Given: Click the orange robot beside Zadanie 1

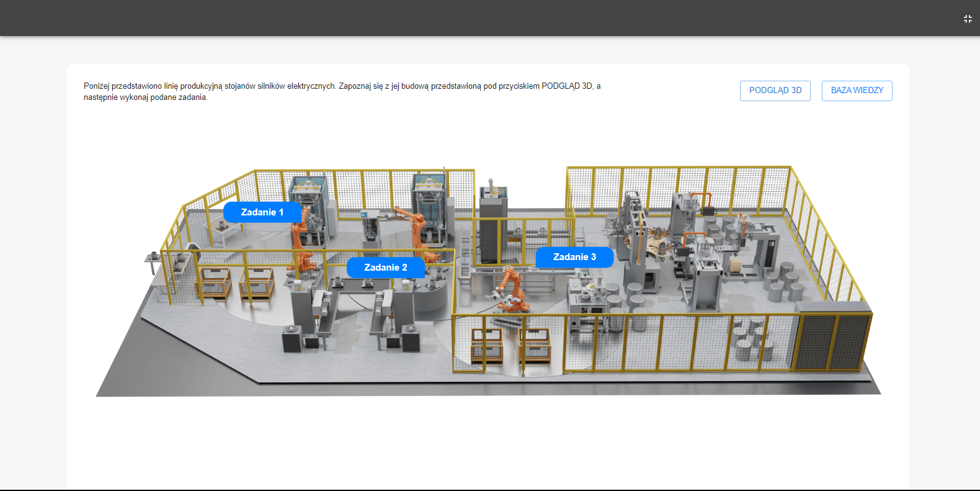Looking at the screenshot, I should pyautogui.click(x=302, y=242).
